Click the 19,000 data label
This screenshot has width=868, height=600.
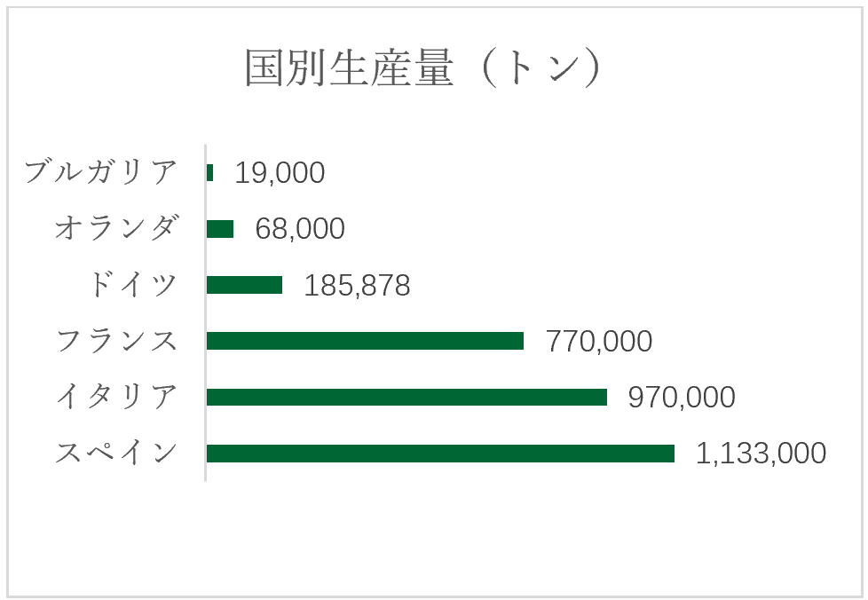point(280,173)
